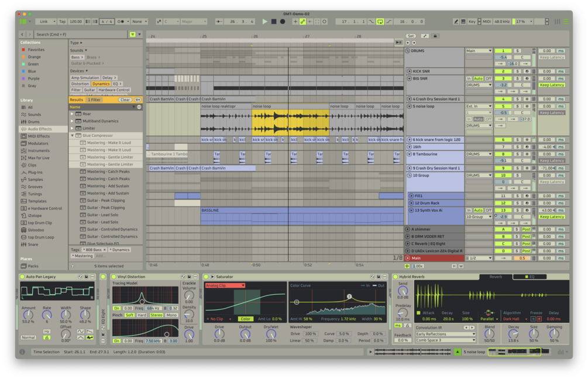Click the Punch-In switch icon
This screenshot has height=379, width=588.
pyautogui.click(x=372, y=22)
